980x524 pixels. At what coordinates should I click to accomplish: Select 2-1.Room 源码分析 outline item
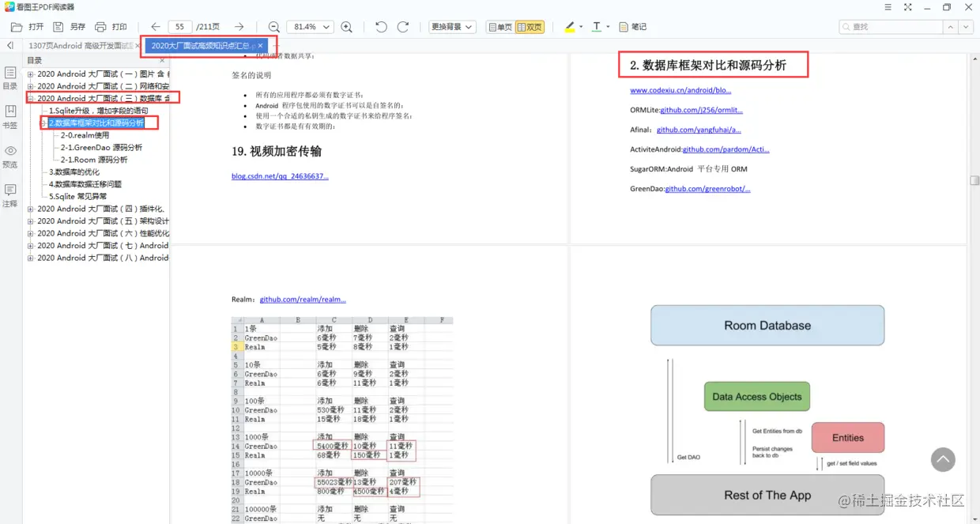point(94,160)
